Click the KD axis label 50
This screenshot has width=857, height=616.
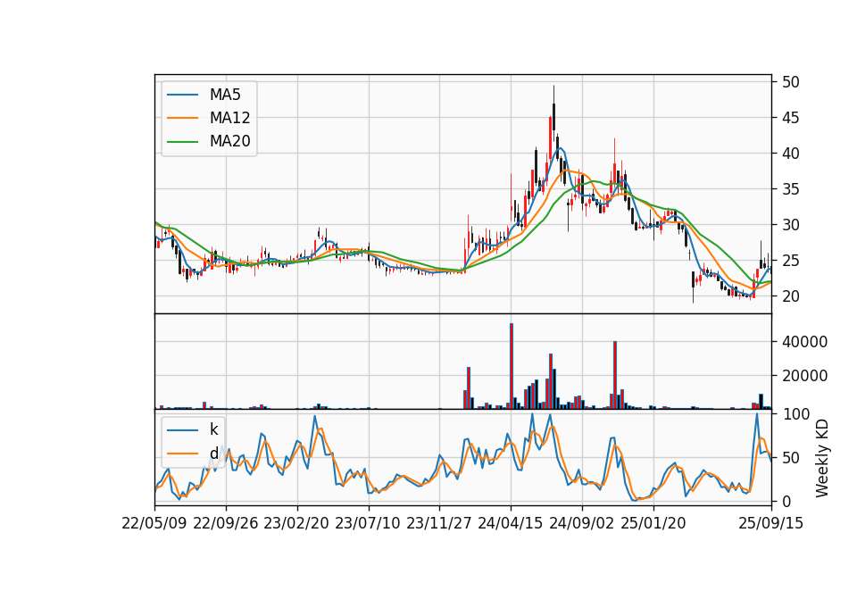point(790,458)
